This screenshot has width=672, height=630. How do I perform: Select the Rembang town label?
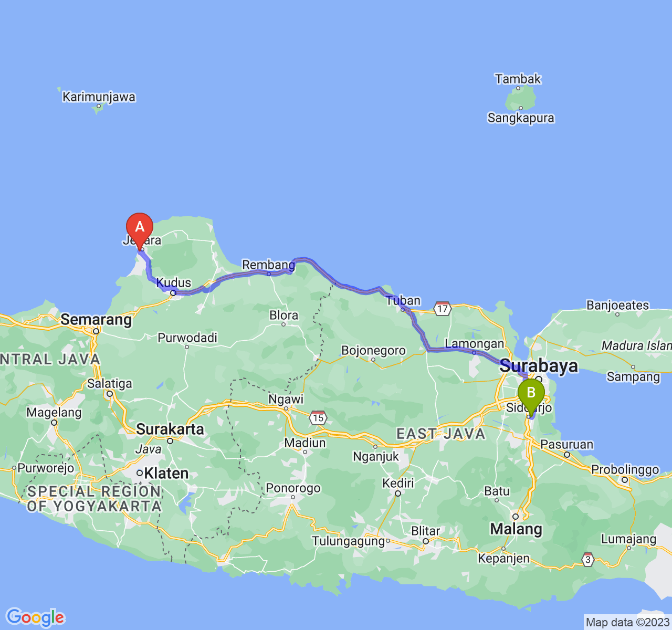click(268, 265)
